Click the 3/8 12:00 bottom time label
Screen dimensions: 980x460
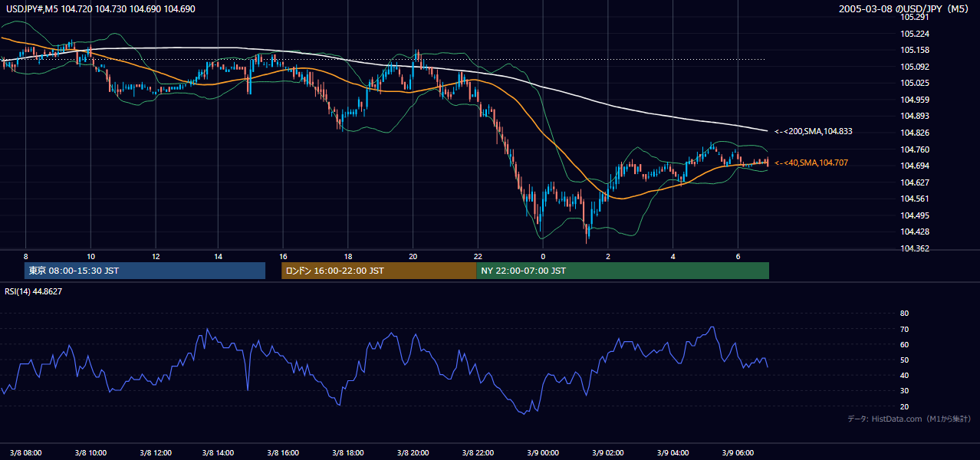[x=156, y=452]
